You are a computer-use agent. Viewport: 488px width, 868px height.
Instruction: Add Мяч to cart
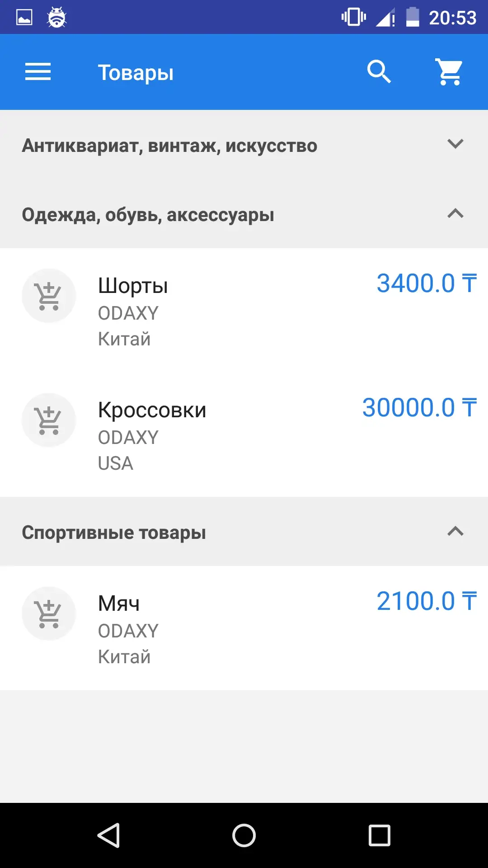click(49, 613)
